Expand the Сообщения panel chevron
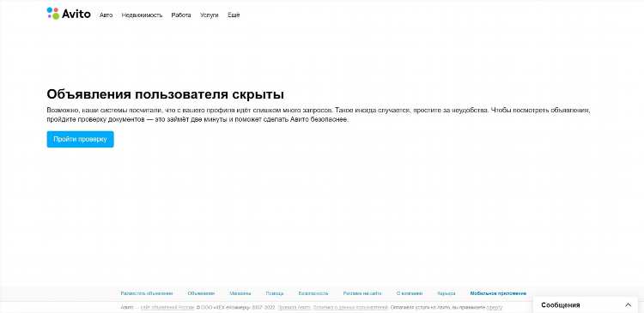644x313 pixels. pos(628,304)
